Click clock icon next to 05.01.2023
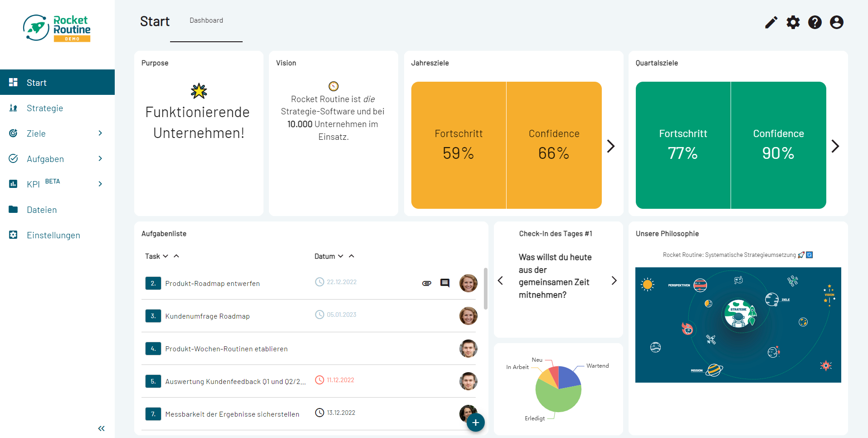This screenshot has height=438, width=868. 320,315
